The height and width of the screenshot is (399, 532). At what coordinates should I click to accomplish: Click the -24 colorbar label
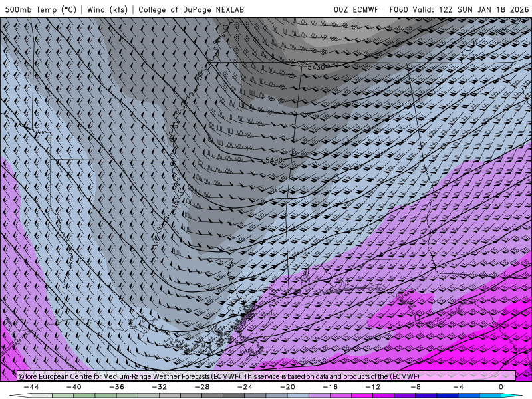pyautogui.click(x=245, y=387)
